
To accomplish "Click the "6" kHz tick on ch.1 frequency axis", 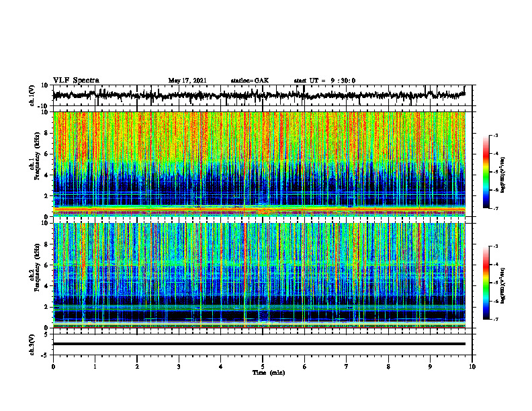I will coord(46,154).
